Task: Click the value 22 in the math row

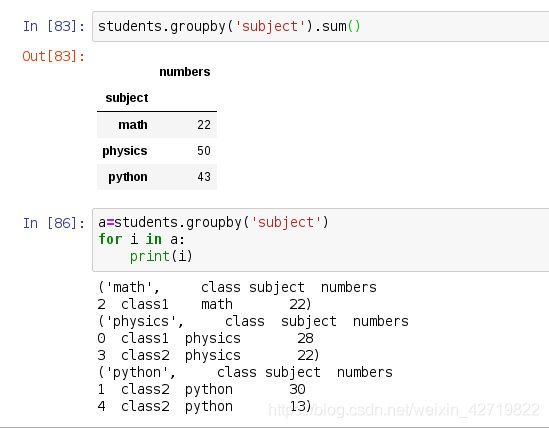Action: 204,125
